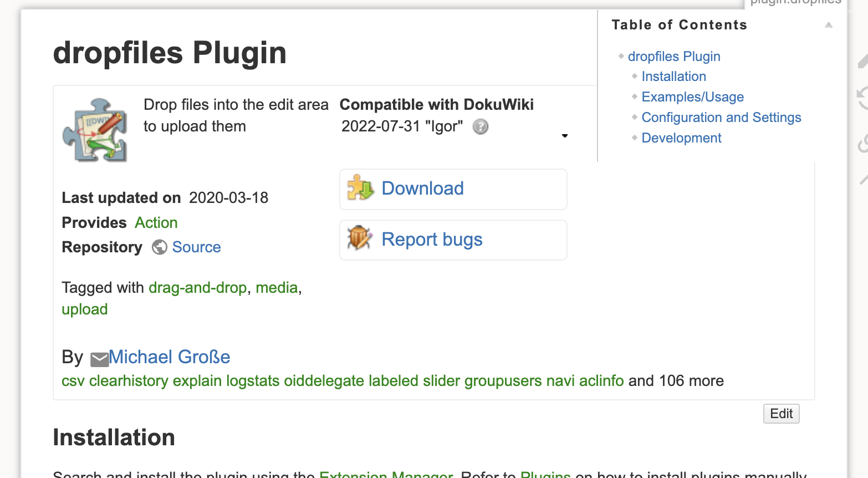The width and height of the screenshot is (868, 478).
Task: Open Michael Große's author link
Action: click(x=169, y=357)
